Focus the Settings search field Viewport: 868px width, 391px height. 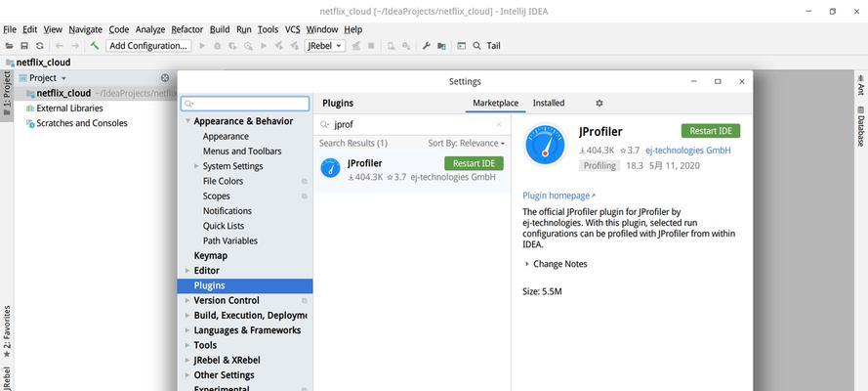245,104
